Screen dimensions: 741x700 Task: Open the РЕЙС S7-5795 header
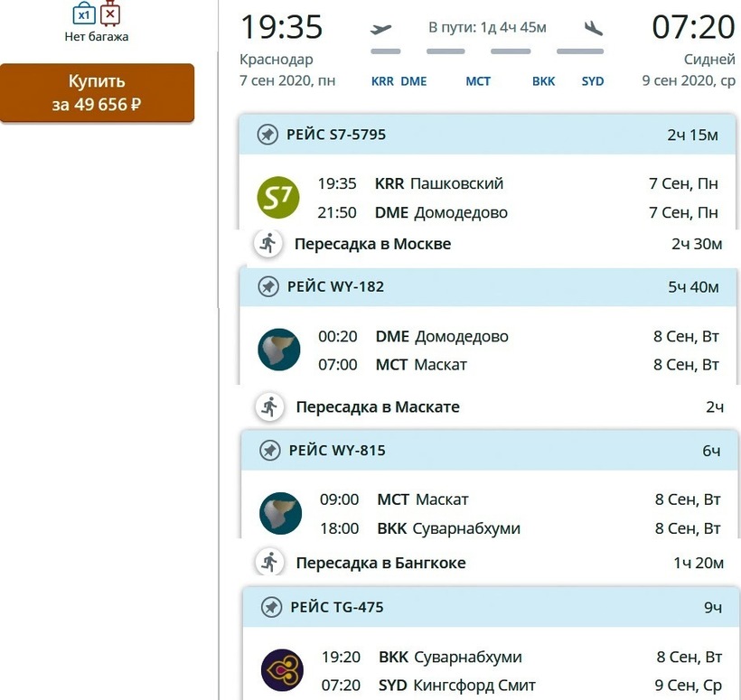488,135
